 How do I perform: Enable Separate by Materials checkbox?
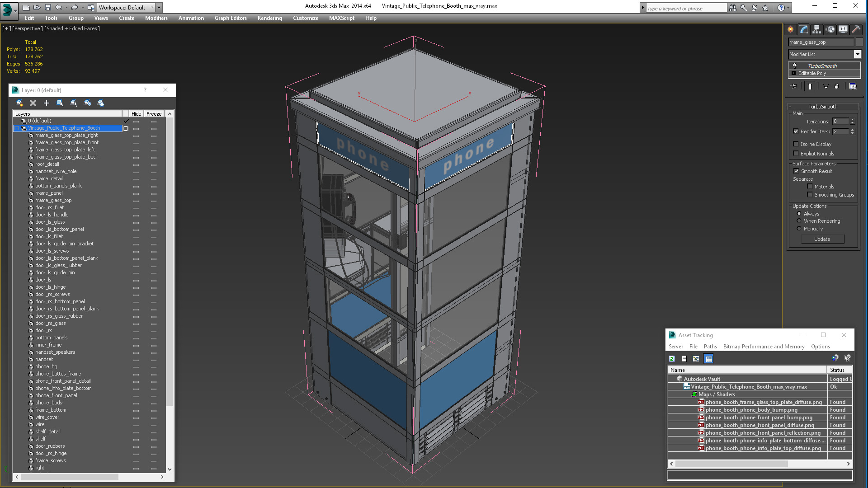click(x=810, y=187)
